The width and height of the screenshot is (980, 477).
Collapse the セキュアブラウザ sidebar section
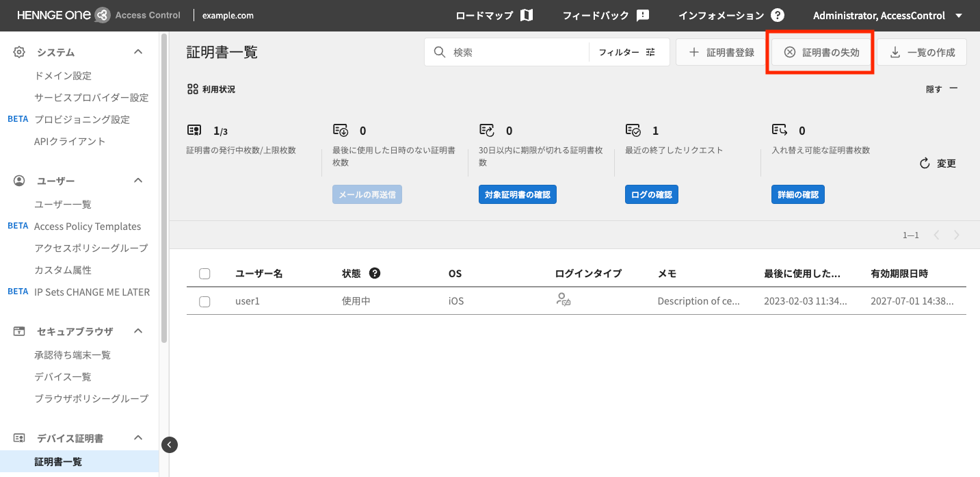(138, 331)
